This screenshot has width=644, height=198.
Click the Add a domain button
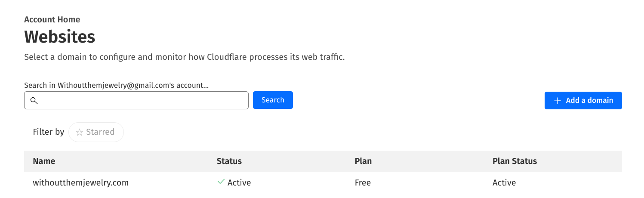583,100
